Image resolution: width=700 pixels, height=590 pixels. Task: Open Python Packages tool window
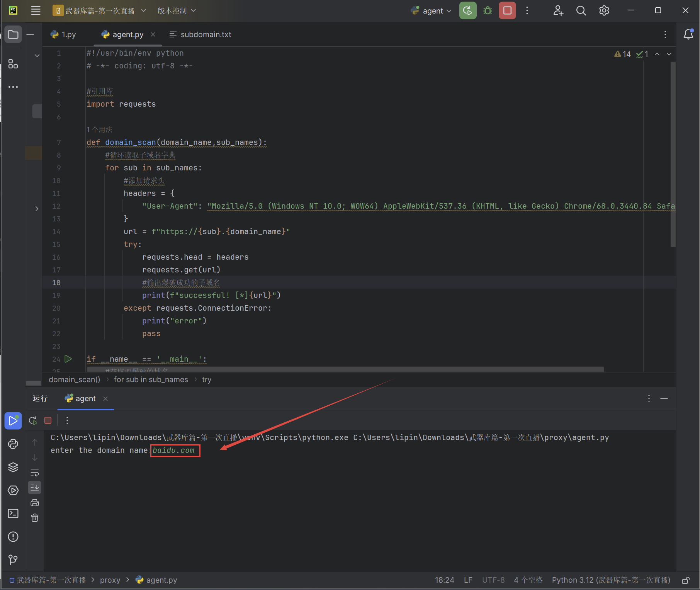coord(13,467)
